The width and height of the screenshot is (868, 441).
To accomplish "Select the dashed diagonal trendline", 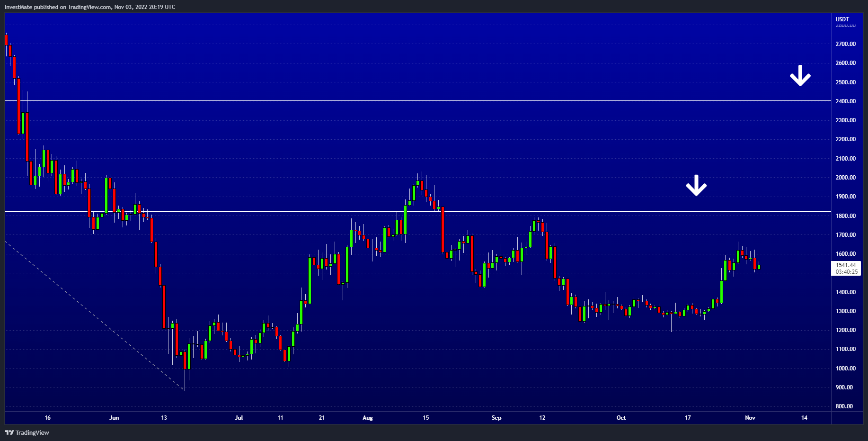I will [95, 316].
